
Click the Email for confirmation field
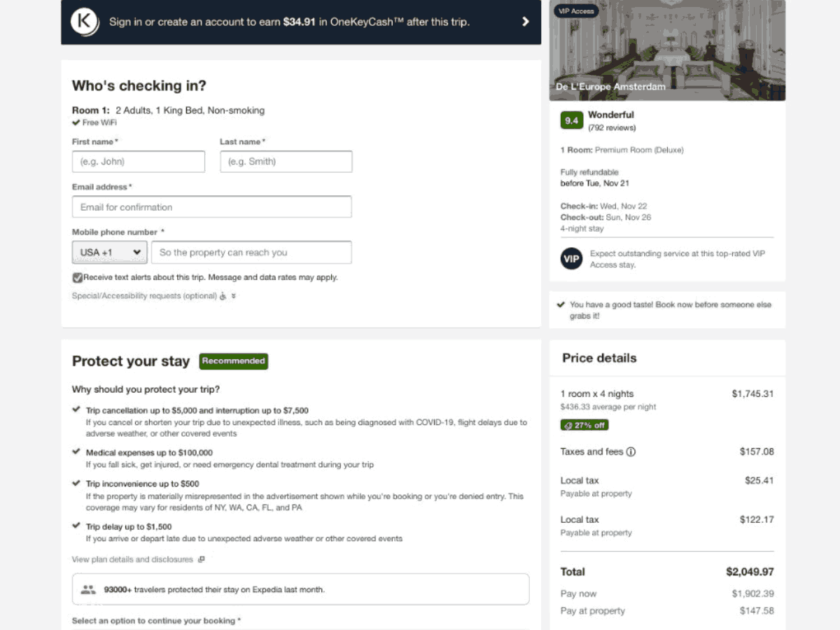point(211,206)
